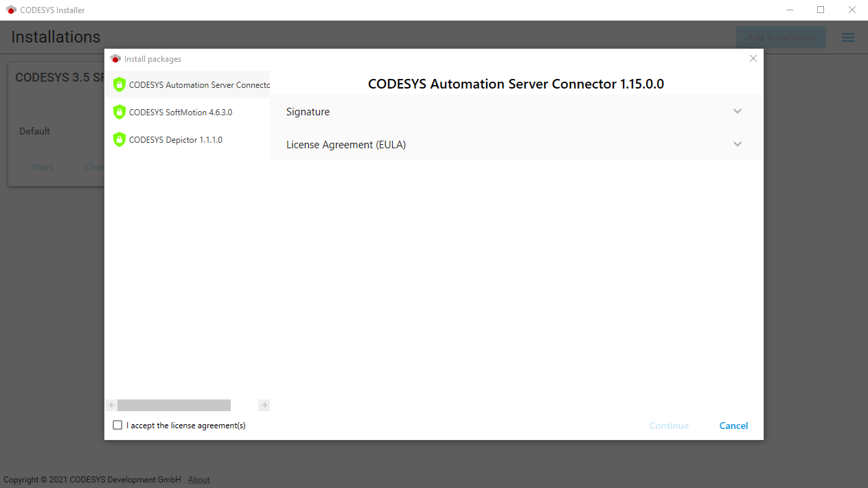
Task: Click green shield icon beside CODESYS Depictor
Action: [x=119, y=139]
